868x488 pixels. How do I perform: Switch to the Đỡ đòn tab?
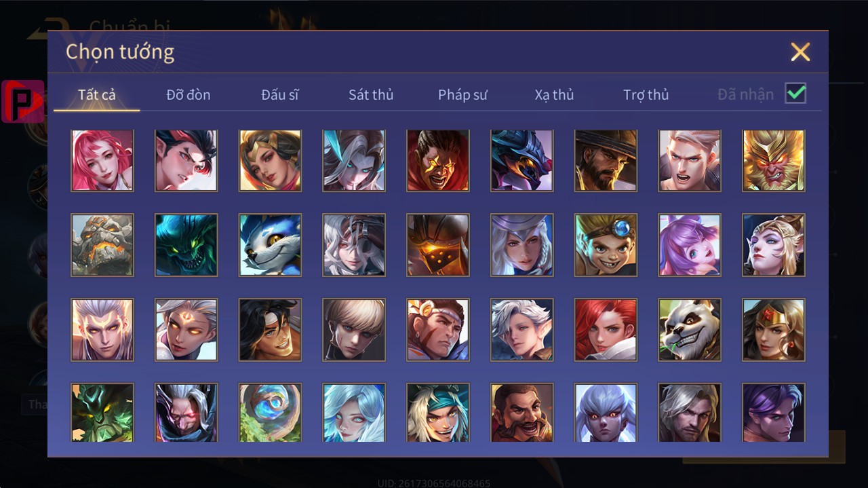189,95
